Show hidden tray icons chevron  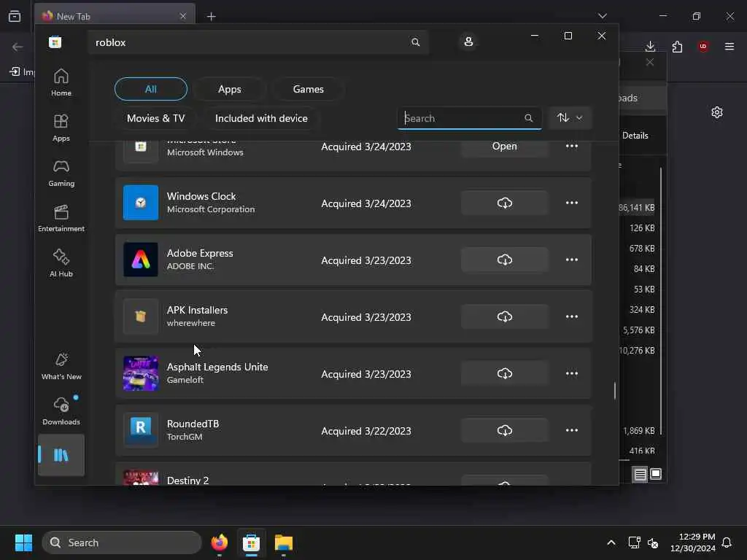pyautogui.click(x=611, y=542)
